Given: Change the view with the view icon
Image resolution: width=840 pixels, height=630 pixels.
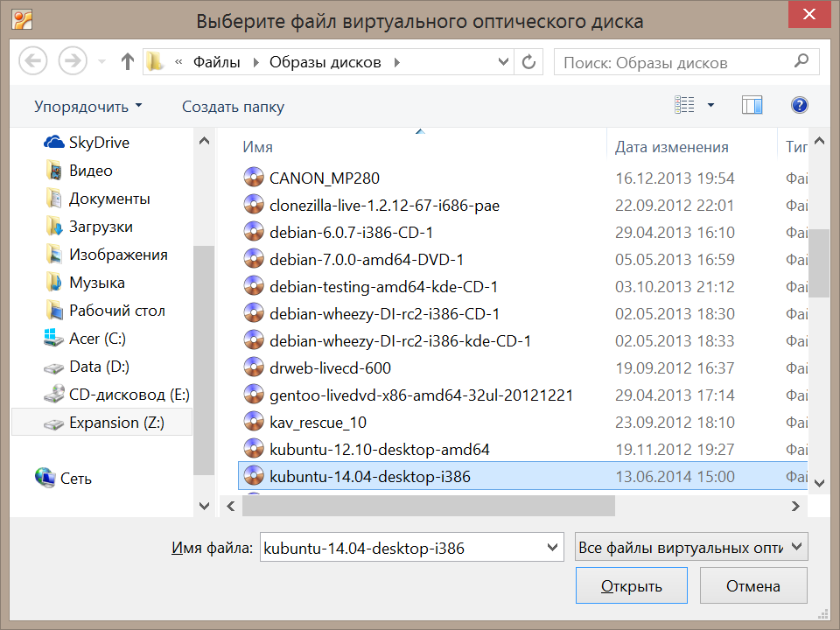Looking at the screenshot, I should click(x=684, y=105).
